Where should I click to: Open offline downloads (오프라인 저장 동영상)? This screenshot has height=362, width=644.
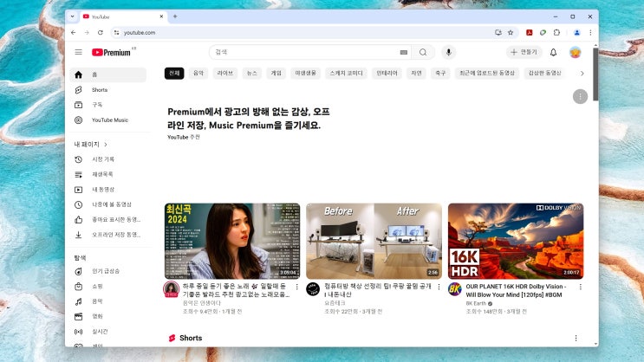pyautogui.click(x=107, y=235)
